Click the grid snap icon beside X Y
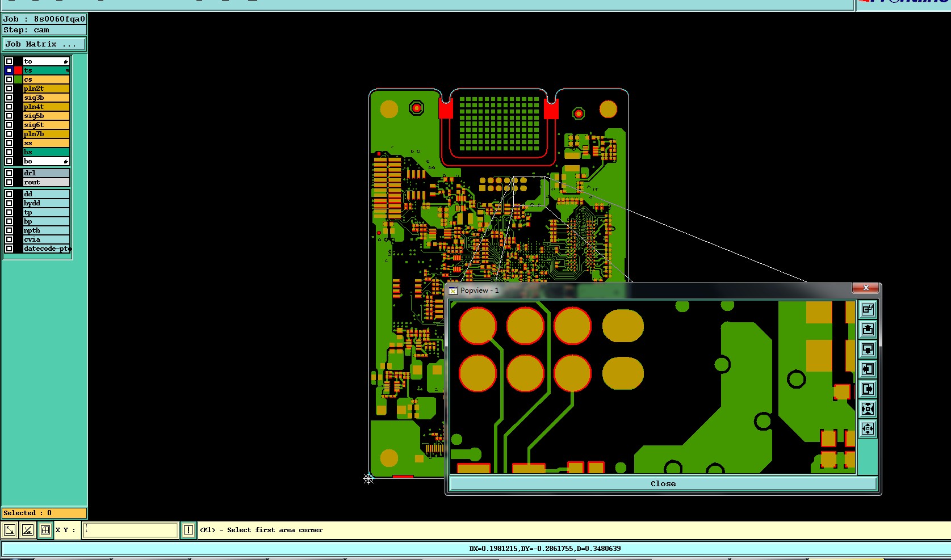The image size is (951, 560). (x=45, y=530)
